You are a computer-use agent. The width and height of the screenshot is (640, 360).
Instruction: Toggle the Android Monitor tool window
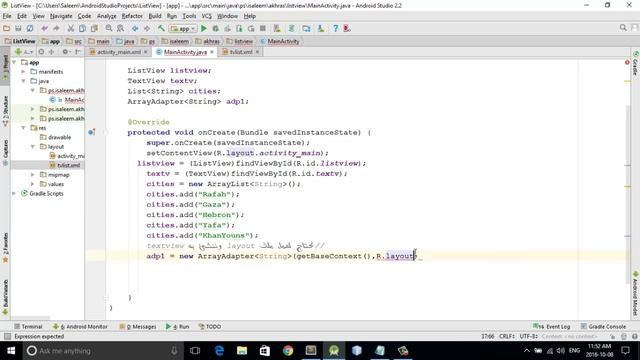(x=80, y=327)
